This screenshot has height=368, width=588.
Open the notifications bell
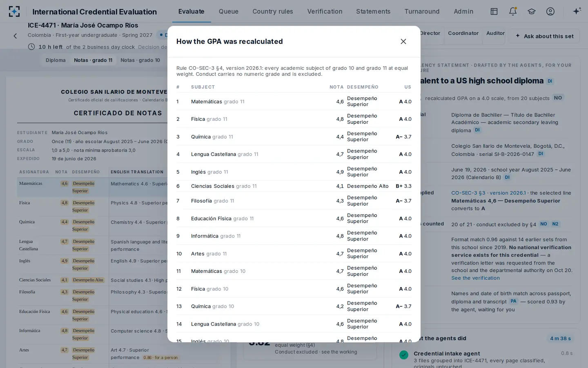click(x=513, y=11)
